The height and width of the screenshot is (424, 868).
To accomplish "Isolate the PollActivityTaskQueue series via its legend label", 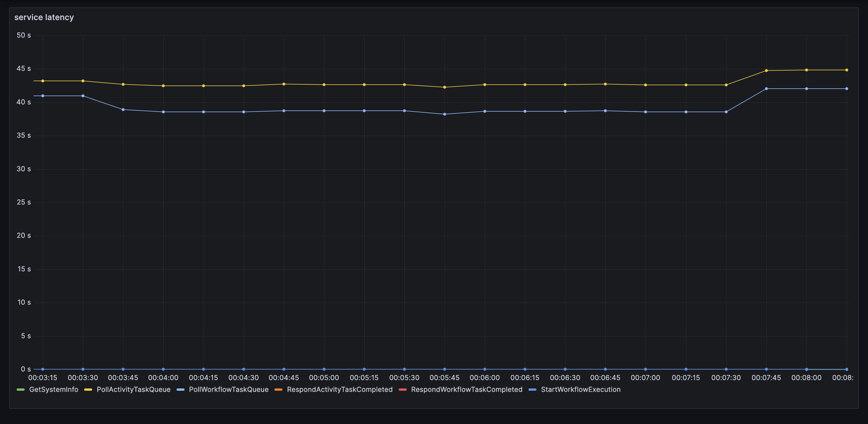I will click(x=133, y=390).
